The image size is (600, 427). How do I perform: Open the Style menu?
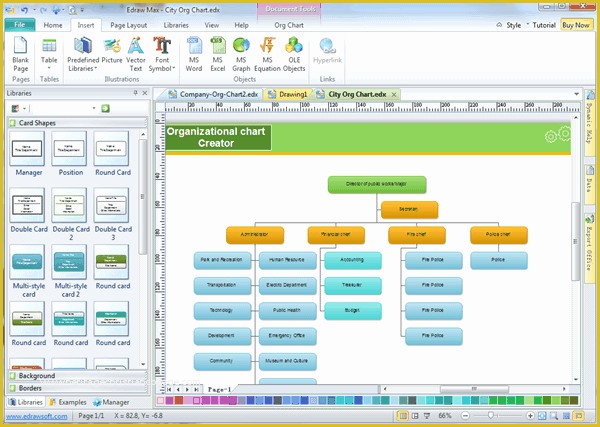click(x=513, y=25)
